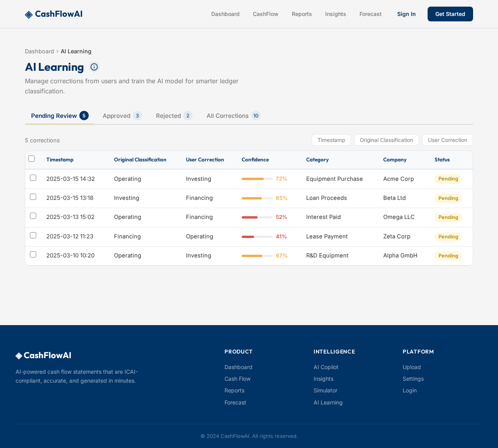Open the footer Forecast link
The height and width of the screenshot is (448, 498).
coord(235,402)
